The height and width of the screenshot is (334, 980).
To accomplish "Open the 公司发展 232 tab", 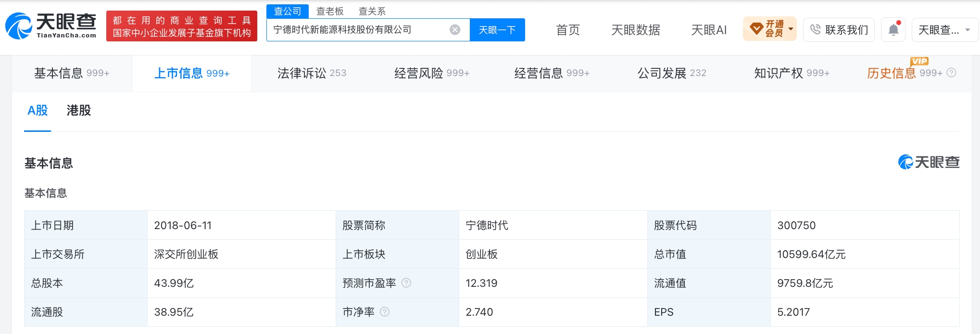I will 672,73.
